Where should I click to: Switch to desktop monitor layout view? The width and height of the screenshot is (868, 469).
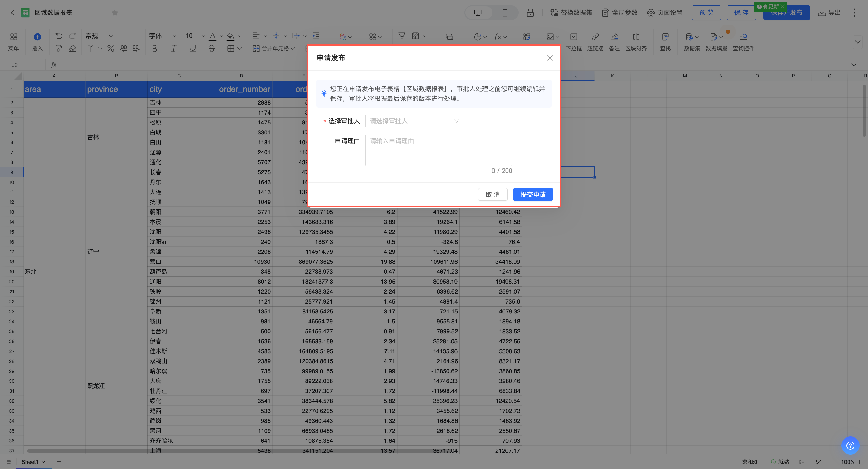tap(478, 13)
